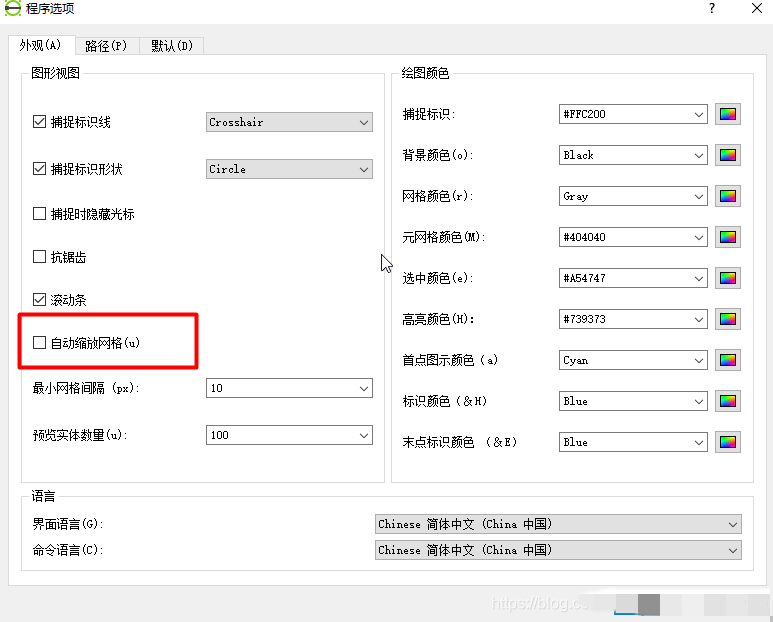The width and height of the screenshot is (773, 622).
Task: Switch to the 默认(D) tab
Action: point(172,45)
